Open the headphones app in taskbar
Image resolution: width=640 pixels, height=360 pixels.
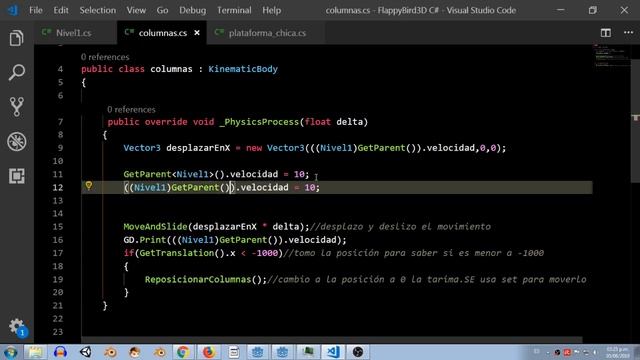(x=60, y=352)
